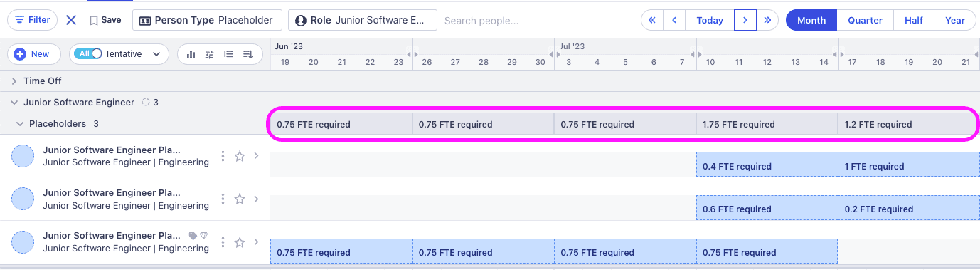Click the Today button
Viewport: 980px width, 270px height.
click(710, 20)
